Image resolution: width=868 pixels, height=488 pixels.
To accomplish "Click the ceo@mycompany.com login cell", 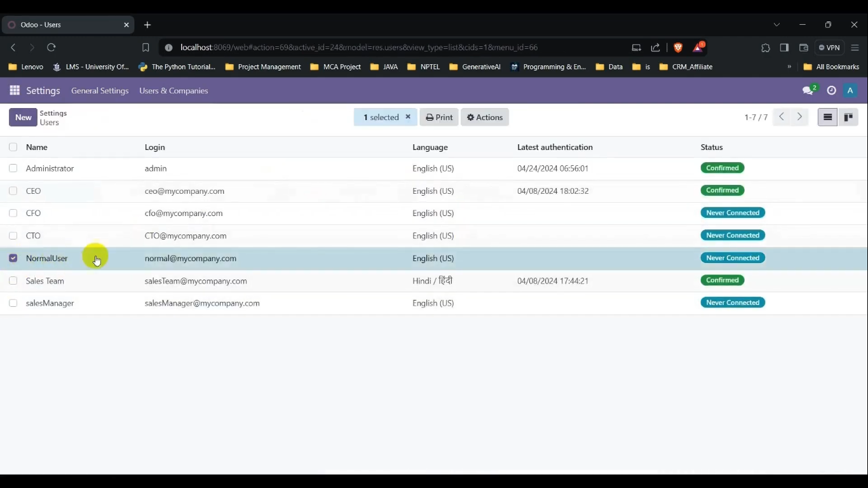I will (x=184, y=191).
